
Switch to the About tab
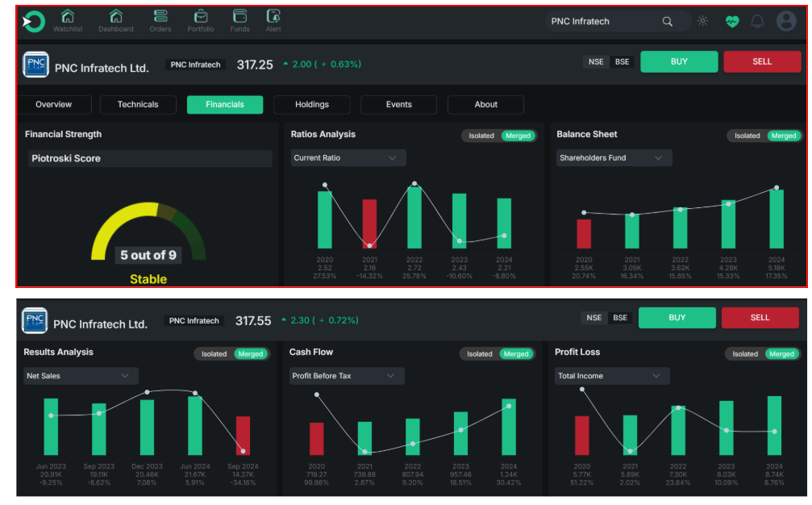click(485, 105)
